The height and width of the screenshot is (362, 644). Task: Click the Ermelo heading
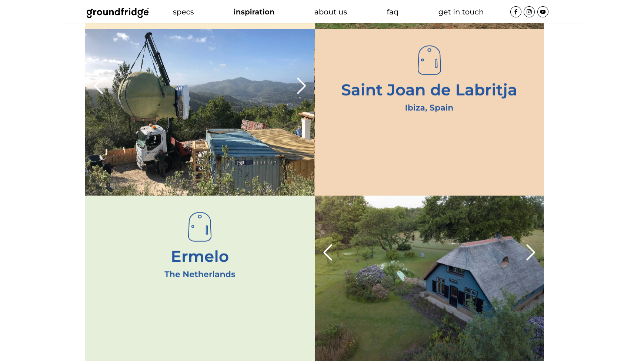200,257
